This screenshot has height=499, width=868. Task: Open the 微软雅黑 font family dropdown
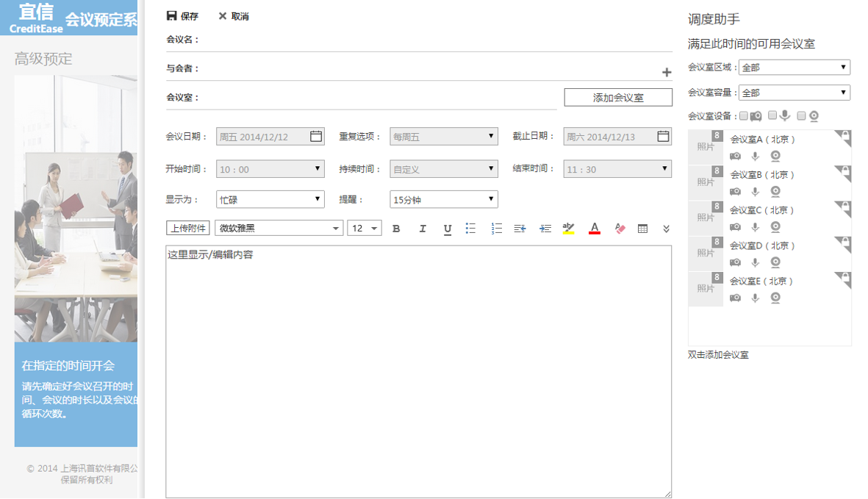tap(279, 228)
